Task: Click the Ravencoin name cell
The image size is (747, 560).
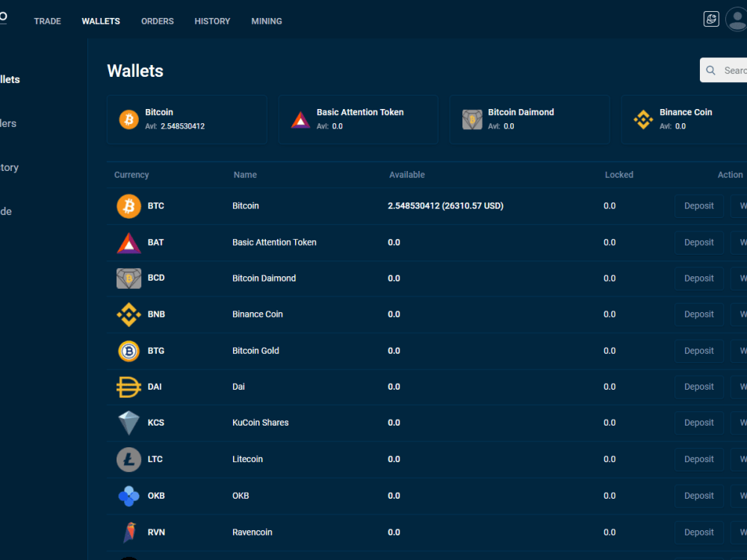Action: click(252, 532)
